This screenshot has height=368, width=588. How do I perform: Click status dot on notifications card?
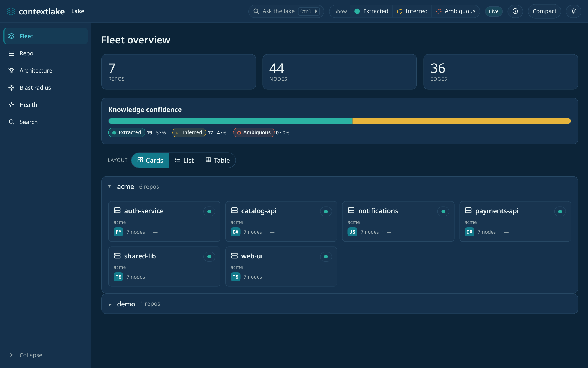click(443, 212)
